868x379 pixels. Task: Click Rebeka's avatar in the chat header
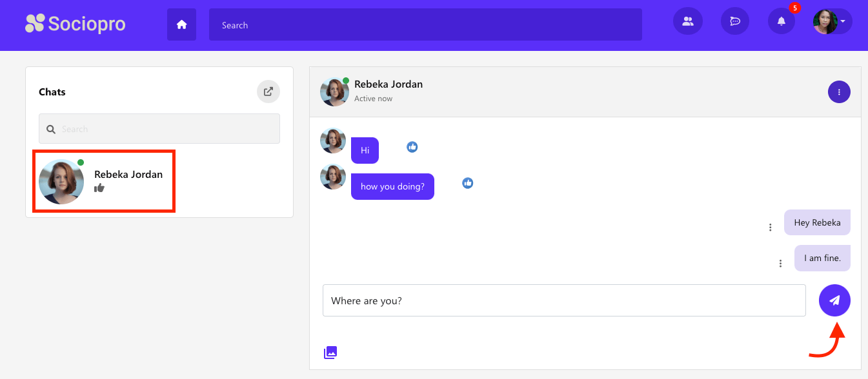(x=334, y=92)
